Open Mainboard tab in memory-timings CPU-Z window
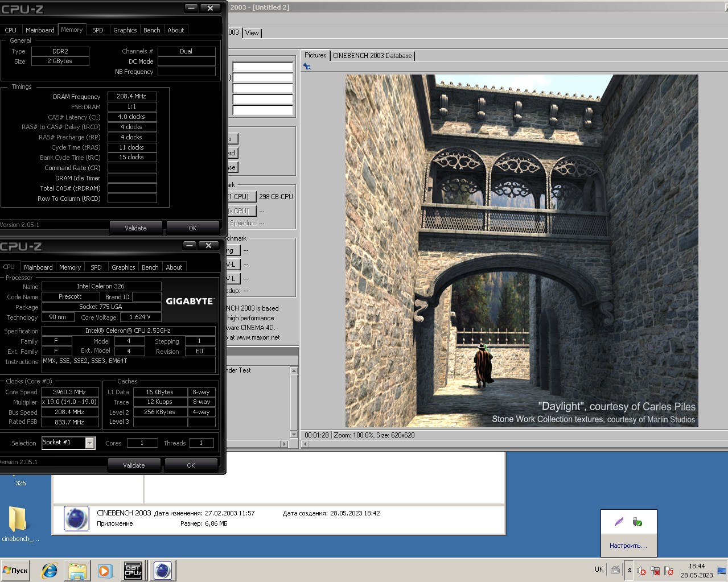Image resolution: width=728 pixels, height=582 pixels. pyautogui.click(x=40, y=30)
